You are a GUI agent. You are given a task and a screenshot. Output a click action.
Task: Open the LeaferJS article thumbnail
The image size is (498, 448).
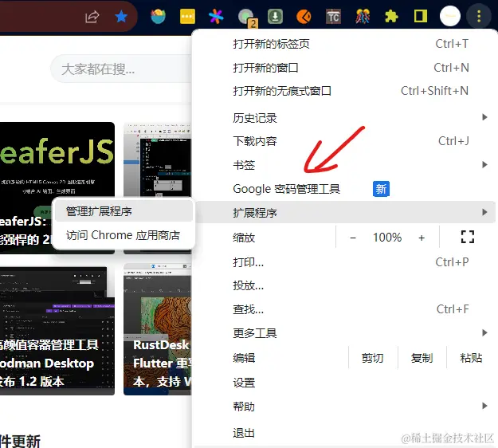[57, 187]
